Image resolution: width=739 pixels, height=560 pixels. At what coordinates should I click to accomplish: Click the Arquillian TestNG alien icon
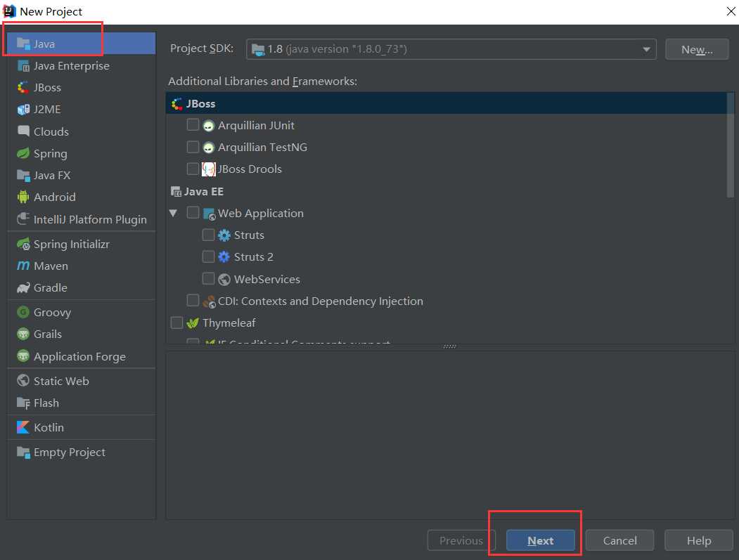(x=208, y=148)
